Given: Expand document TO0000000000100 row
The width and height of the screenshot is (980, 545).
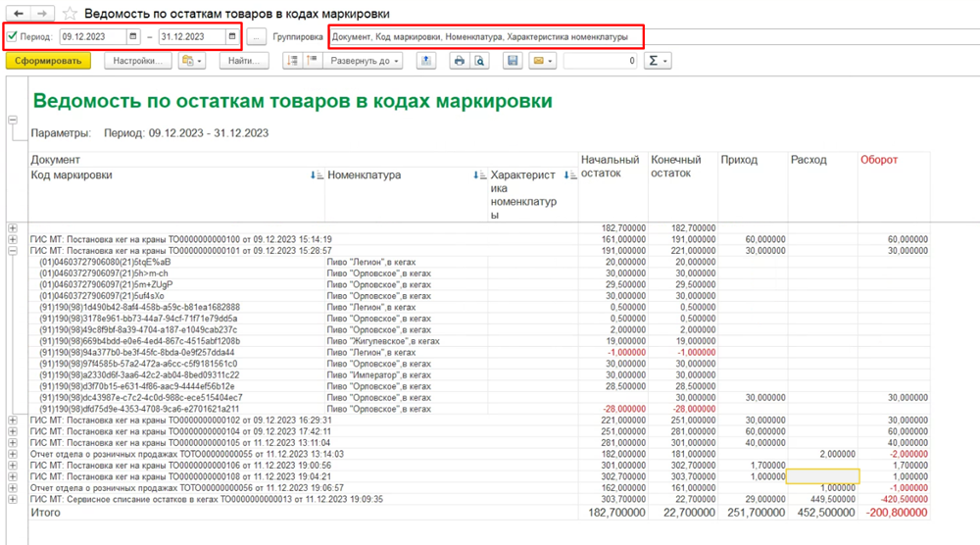Looking at the screenshot, I should tap(12, 238).
